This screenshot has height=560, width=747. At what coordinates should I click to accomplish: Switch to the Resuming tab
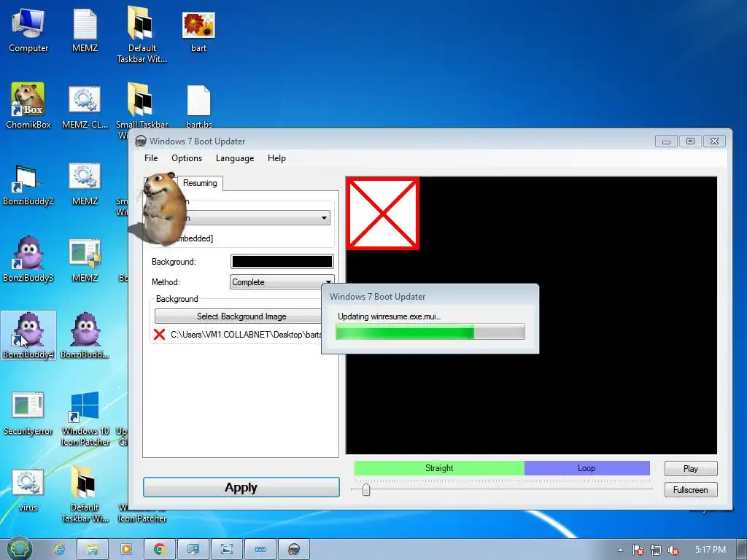(200, 183)
